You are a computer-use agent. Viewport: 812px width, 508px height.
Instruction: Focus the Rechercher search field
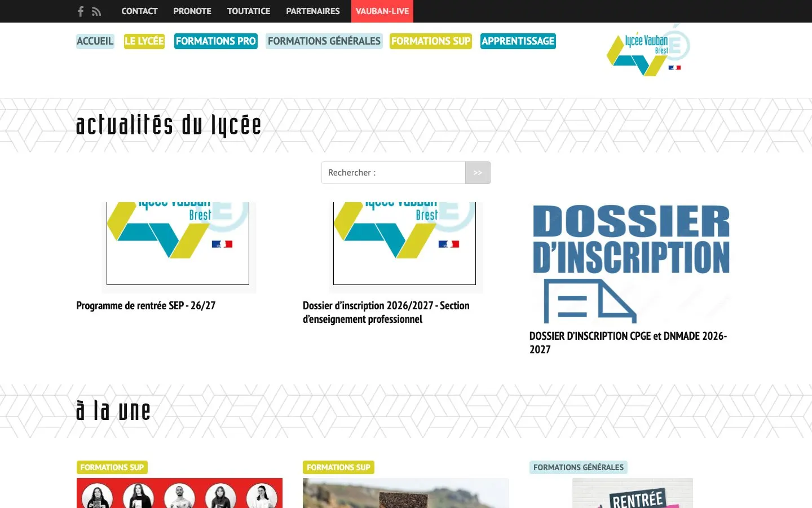[x=394, y=173]
